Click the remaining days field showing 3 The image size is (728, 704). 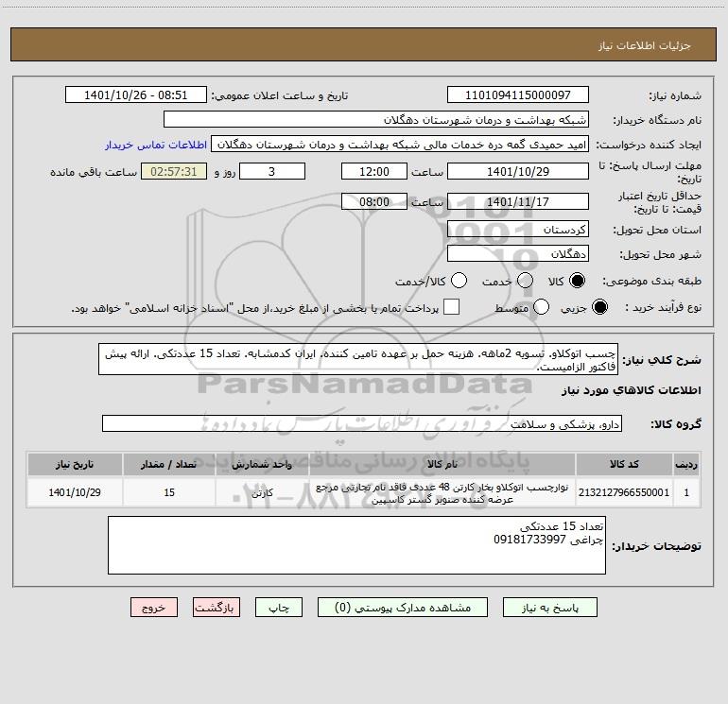pos(272,171)
